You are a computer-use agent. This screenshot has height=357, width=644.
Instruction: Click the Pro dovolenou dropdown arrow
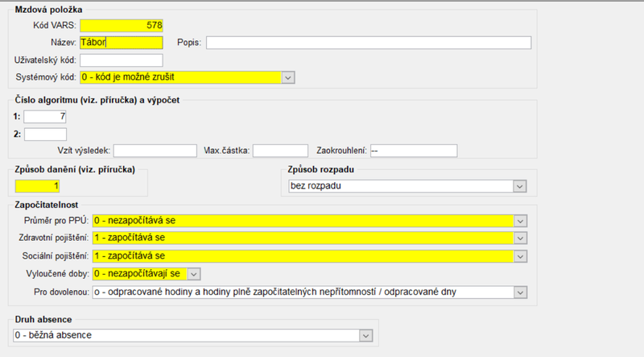[x=520, y=293]
